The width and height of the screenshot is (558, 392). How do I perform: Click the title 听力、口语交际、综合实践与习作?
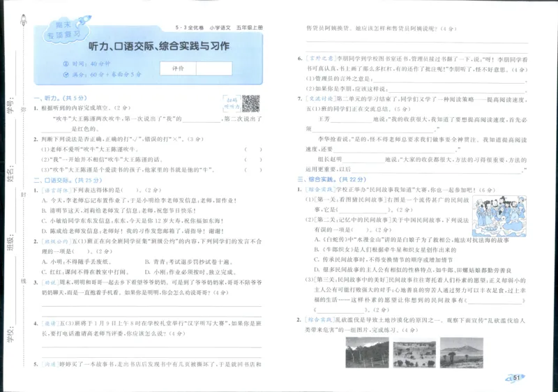click(x=159, y=46)
